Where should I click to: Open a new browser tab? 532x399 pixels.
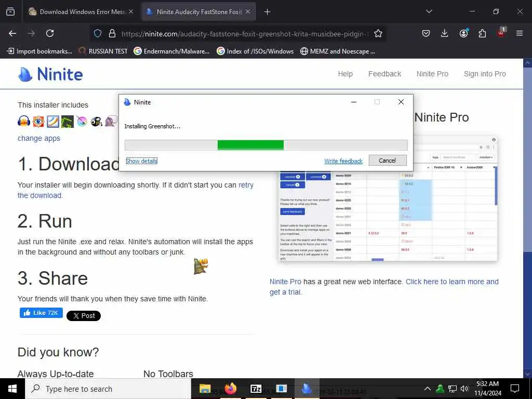point(267,11)
